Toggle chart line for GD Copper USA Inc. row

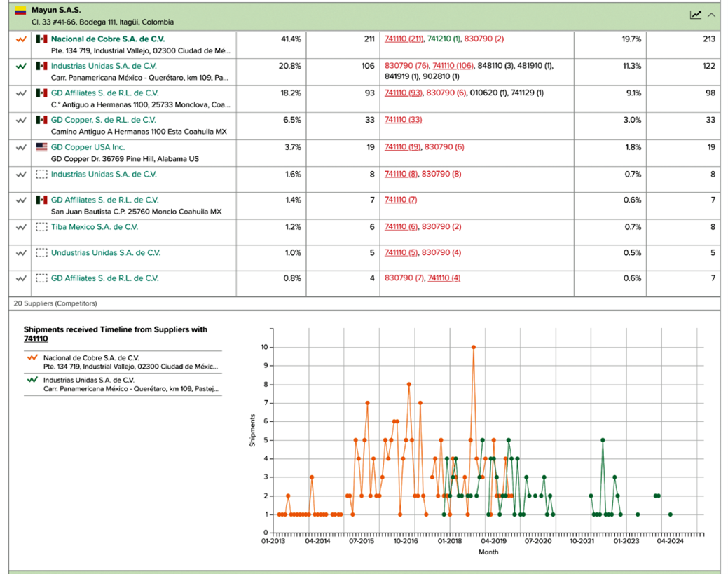click(x=21, y=148)
